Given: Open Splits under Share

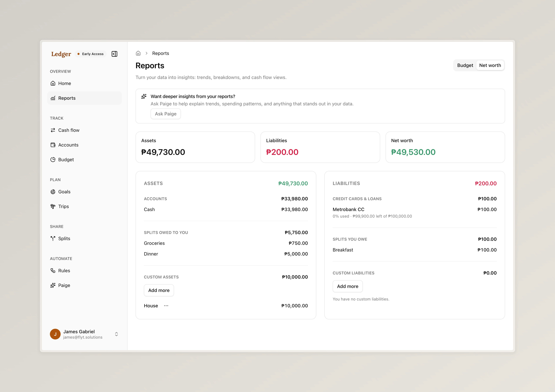Looking at the screenshot, I should point(64,238).
